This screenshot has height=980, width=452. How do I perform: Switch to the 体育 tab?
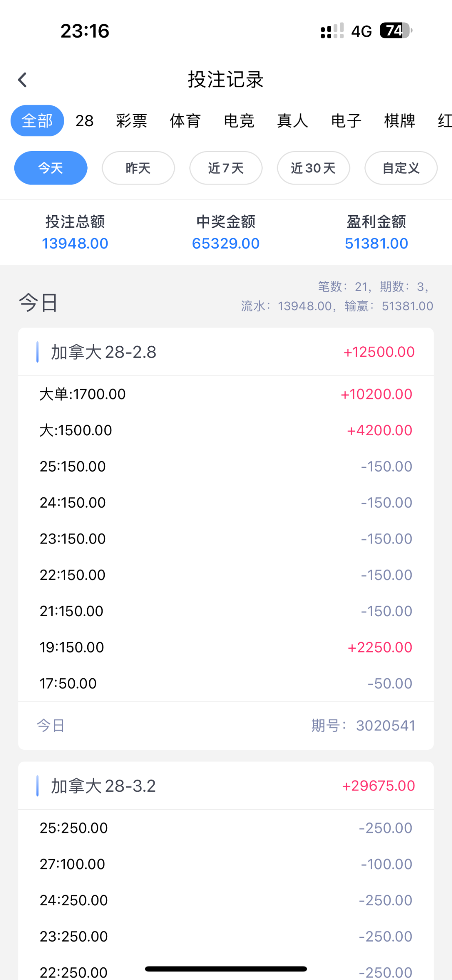click(x=185, y=121)
